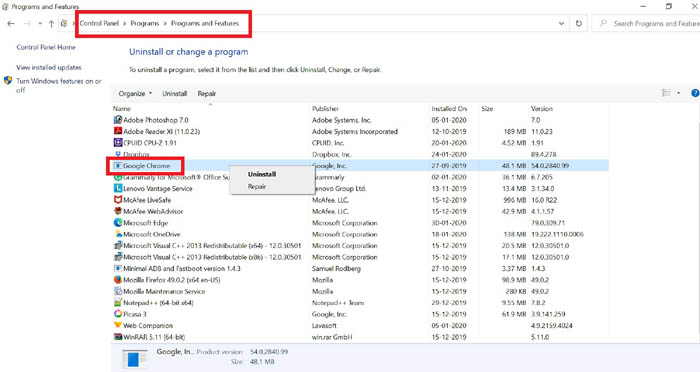This screenshot has height=372, width=700.
Task: Click the Adobe Photoshop 7.0 program icon
Action: 118,120
